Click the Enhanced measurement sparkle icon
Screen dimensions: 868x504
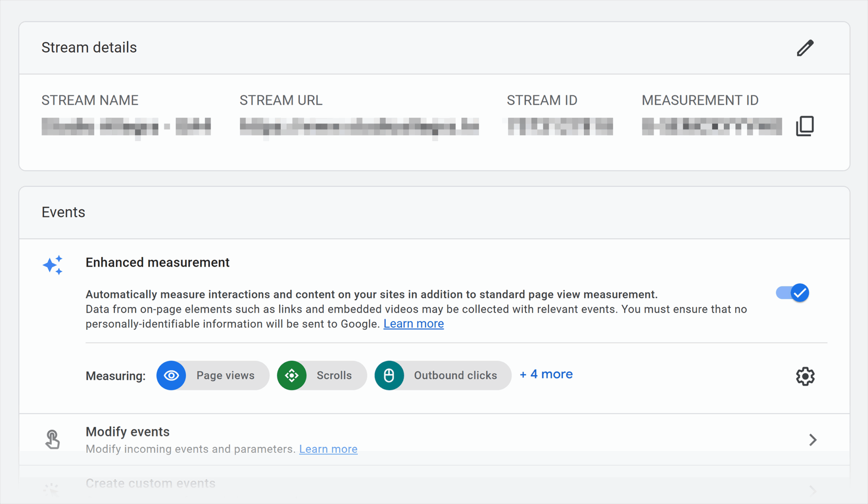click(x=53, y=265)
